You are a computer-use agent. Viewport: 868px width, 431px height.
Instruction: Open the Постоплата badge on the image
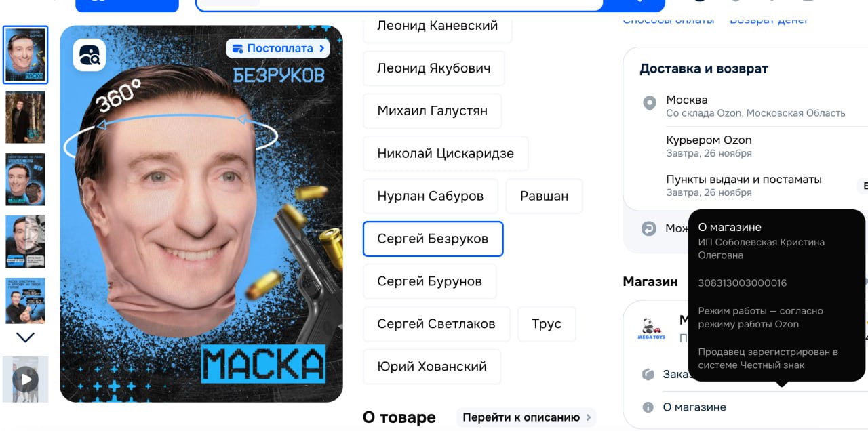[x=278, y=48]
